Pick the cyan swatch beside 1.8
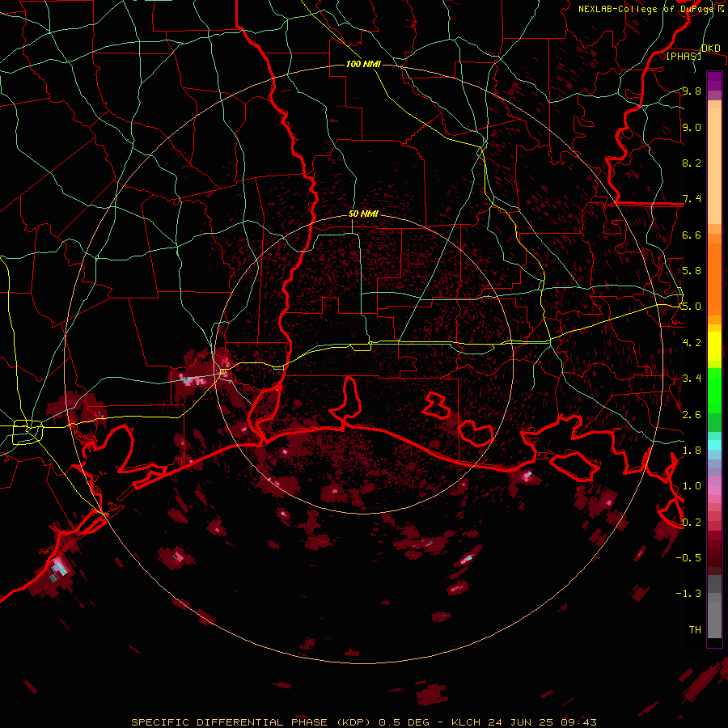The width and height of the screenshot is (728, 728). pyautogui.click(x=714, y=445)
